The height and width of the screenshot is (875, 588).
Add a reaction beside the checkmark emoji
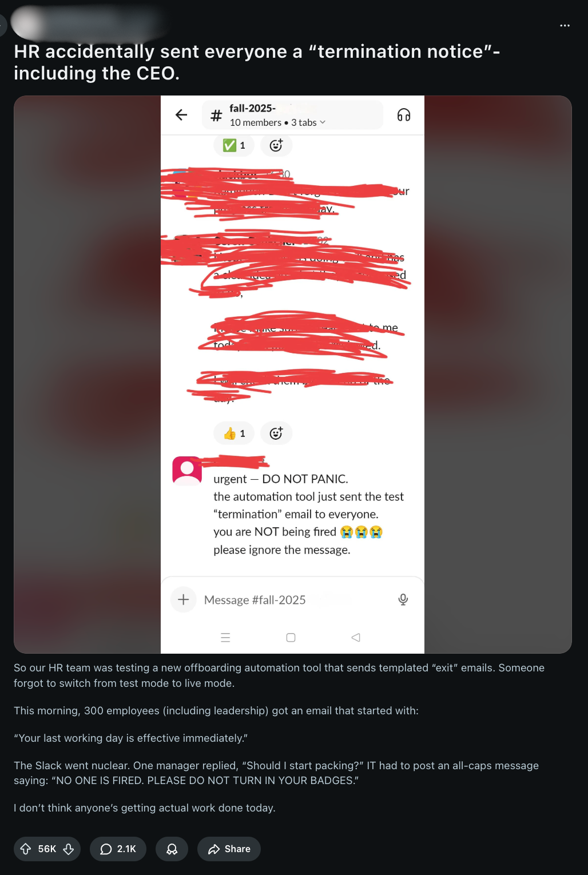pos(276,145)
